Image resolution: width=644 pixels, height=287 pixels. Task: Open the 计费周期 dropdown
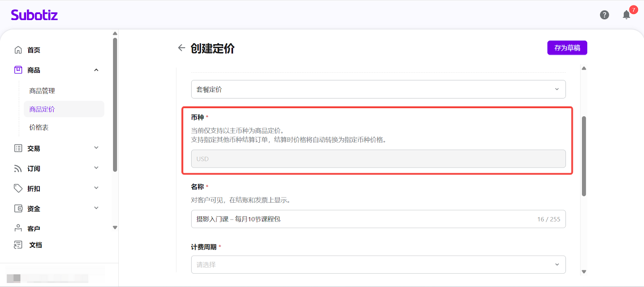point(378,264)
